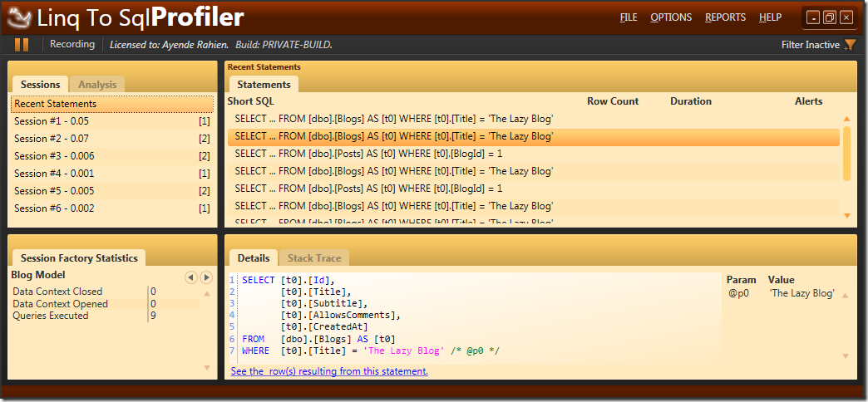The height and width of the screenshot is (402, 868).
Task: Click the Param column header
Action: pyautogui.click(x=742, y=280)
